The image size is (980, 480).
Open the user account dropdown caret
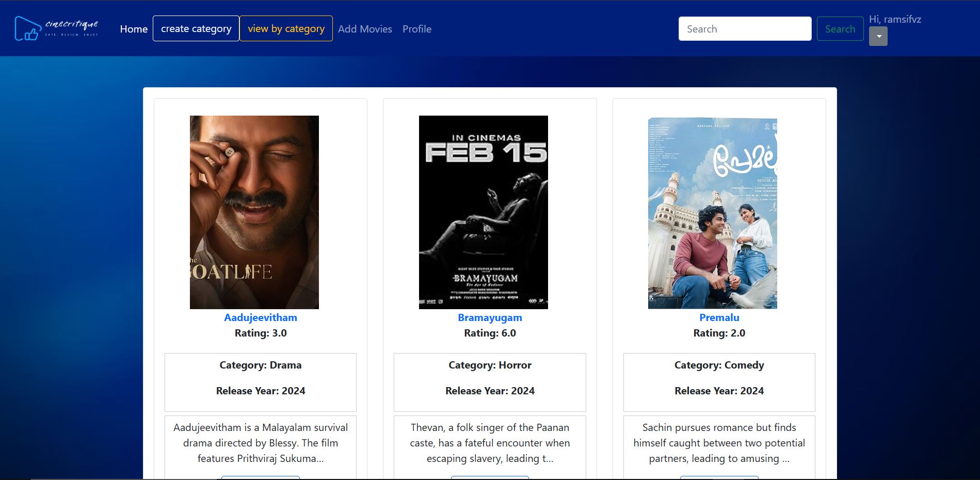[x=878, y=37]
